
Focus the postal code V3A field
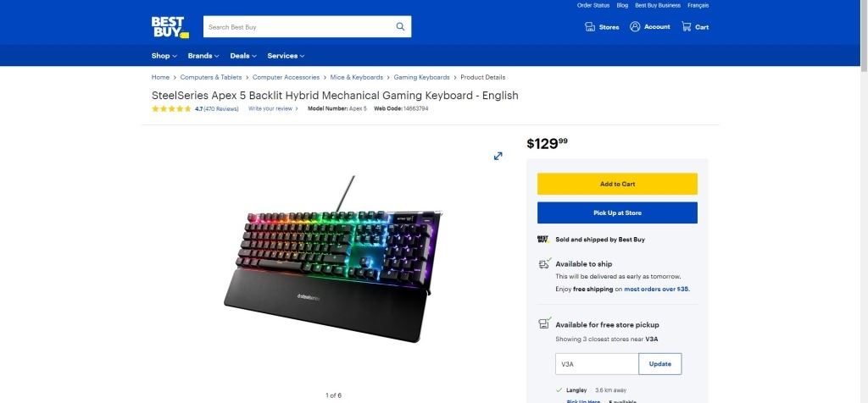pos(597,364)
